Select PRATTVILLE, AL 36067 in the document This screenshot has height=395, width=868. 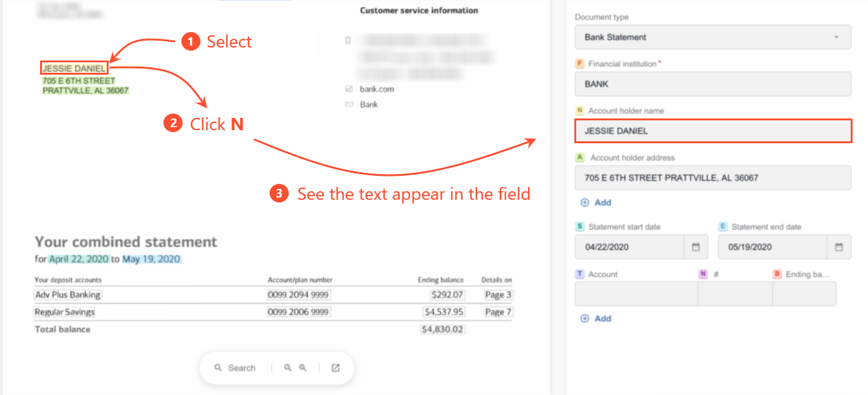click(x=86, y=91)
